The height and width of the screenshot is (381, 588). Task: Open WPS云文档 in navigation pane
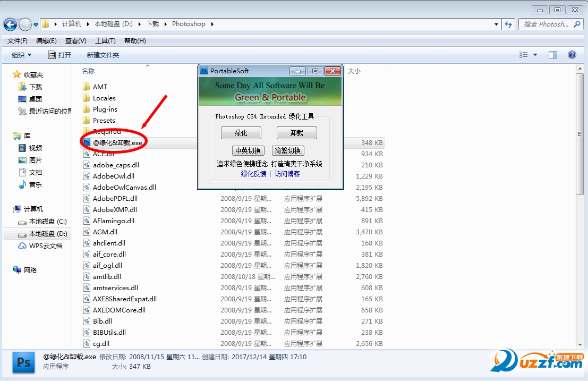[x=40, y=246]
